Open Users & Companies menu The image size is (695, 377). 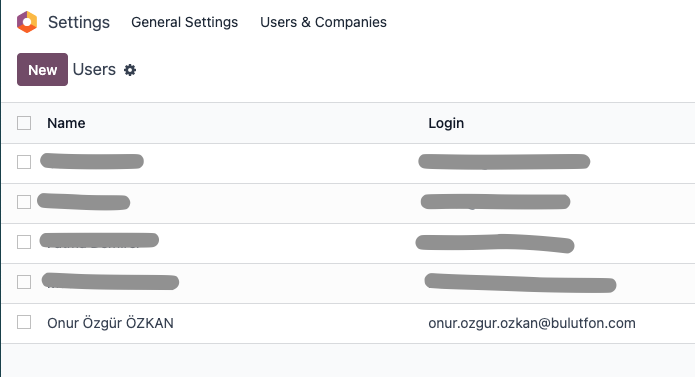tap(323, 22)
